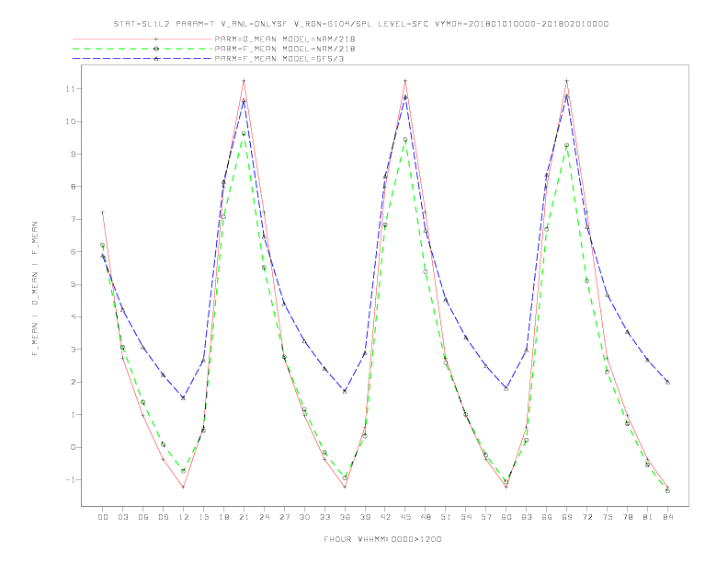
Task: Click x-axis tick label 72
Action: click(586, 517)
